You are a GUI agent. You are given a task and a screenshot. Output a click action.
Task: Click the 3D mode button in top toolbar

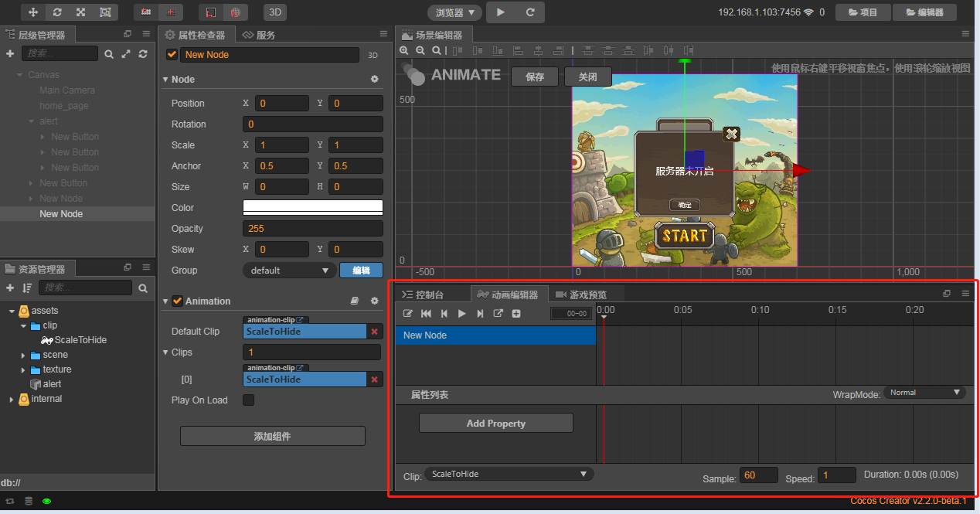pyautogui.click(x=274, y=12)
